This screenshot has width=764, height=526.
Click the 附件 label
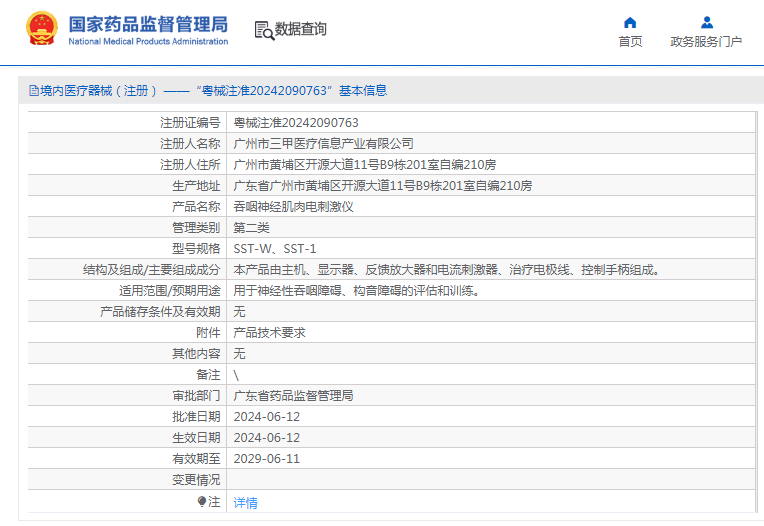coord(208,333)
